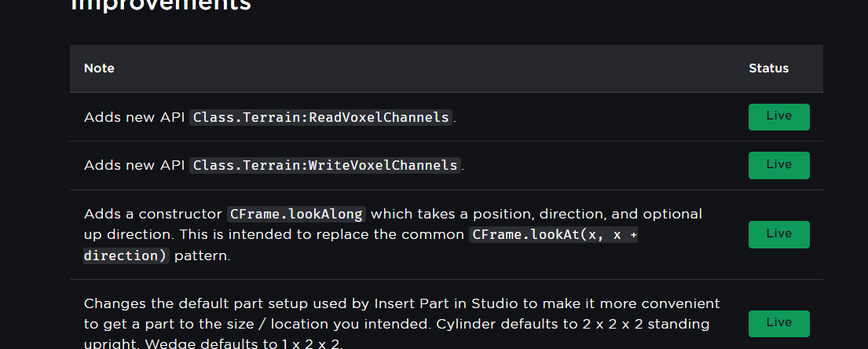
Task: Click the Live badge for WriteVoxelChannels
Action: tap(778, 165)
